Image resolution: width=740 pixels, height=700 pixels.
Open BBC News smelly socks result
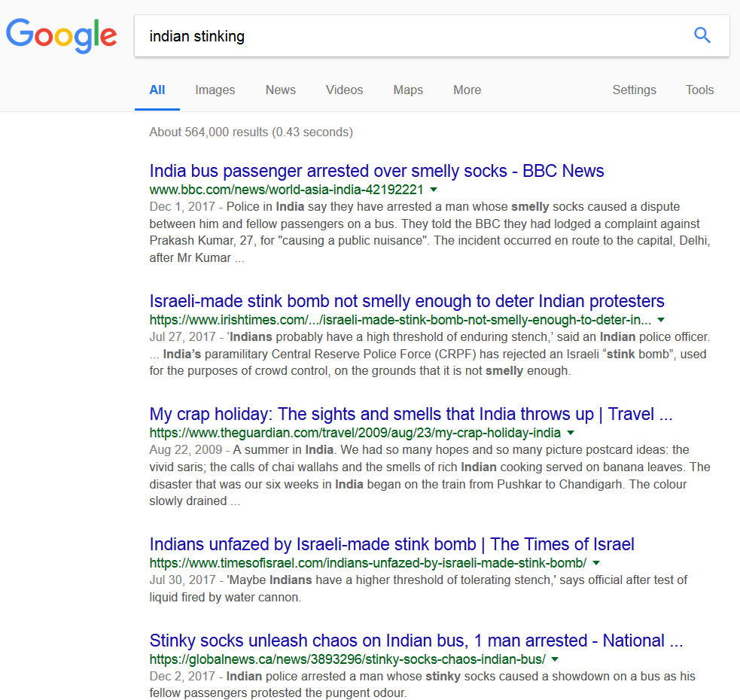(x=376, y=171)
